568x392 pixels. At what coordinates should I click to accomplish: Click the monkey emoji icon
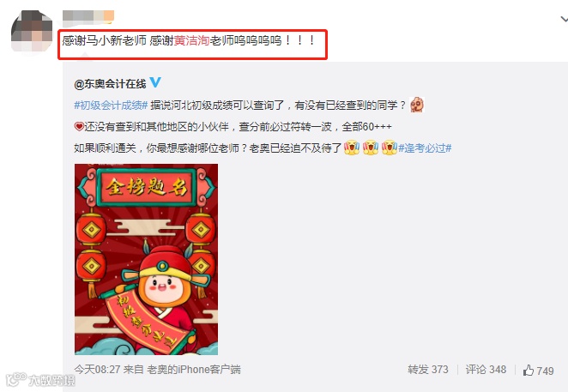pos(417,105)
